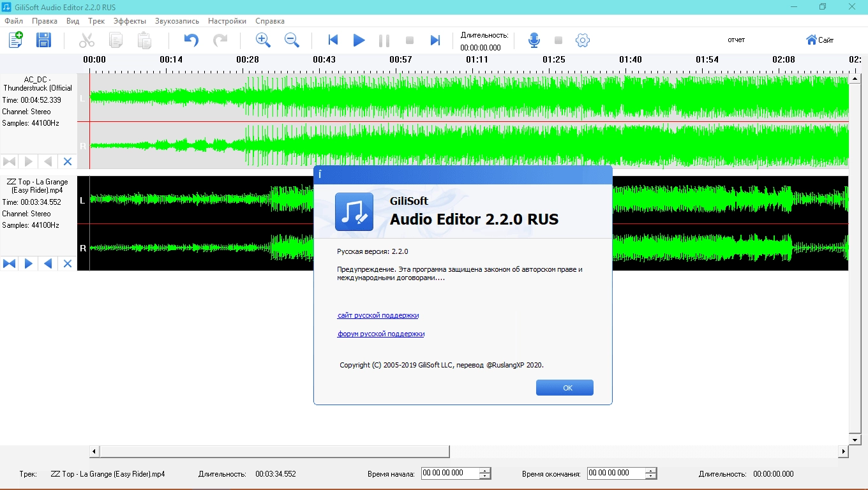Open the Файл menu
The height and width of the screenshot is (490, 868).
[x=14, y=21]
